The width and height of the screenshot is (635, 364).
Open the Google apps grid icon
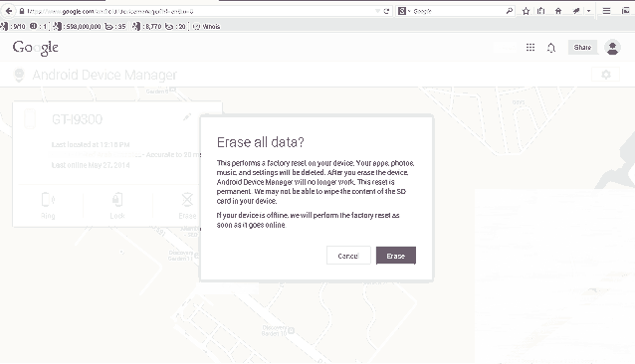pyautogui.click(x=530, y=48)
